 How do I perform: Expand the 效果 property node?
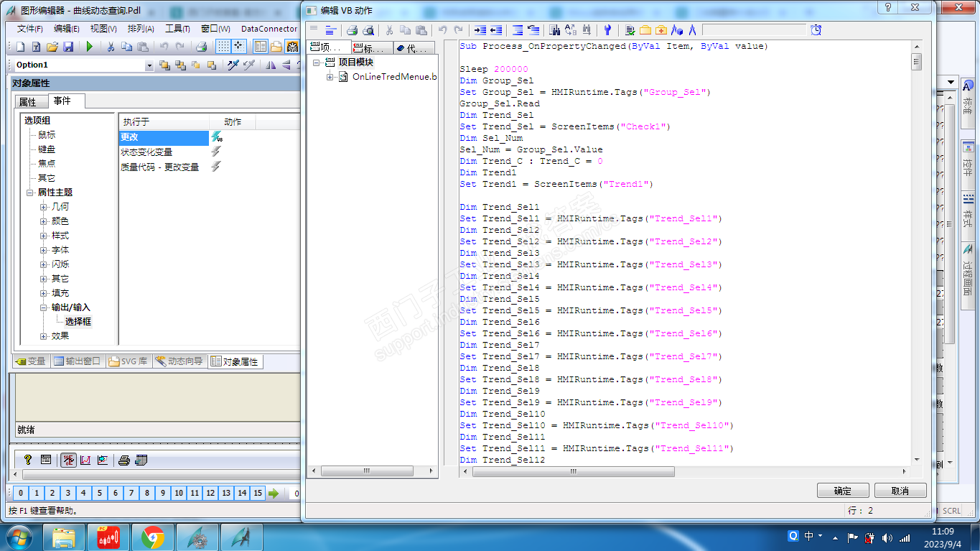44,336
